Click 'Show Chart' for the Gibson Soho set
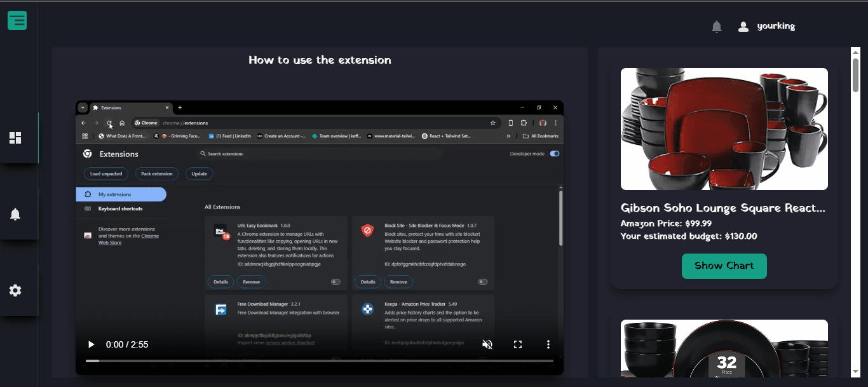The width and height of the screenshot is (868, 387). click(724, 266)
